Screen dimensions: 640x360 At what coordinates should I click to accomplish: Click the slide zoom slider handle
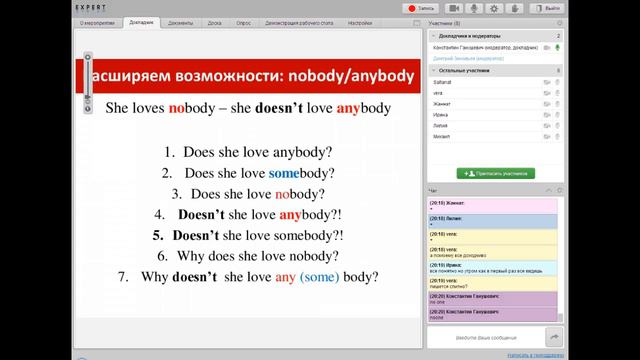[x=87, y=97]
